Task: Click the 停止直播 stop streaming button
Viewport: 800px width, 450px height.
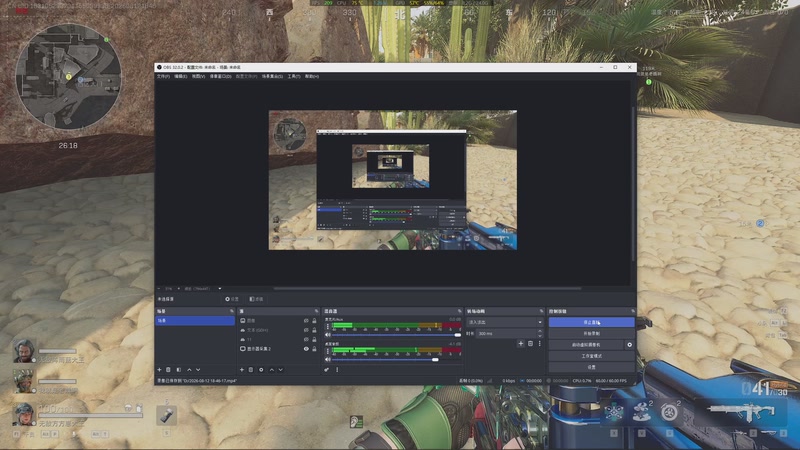Action: pos(591,322)
